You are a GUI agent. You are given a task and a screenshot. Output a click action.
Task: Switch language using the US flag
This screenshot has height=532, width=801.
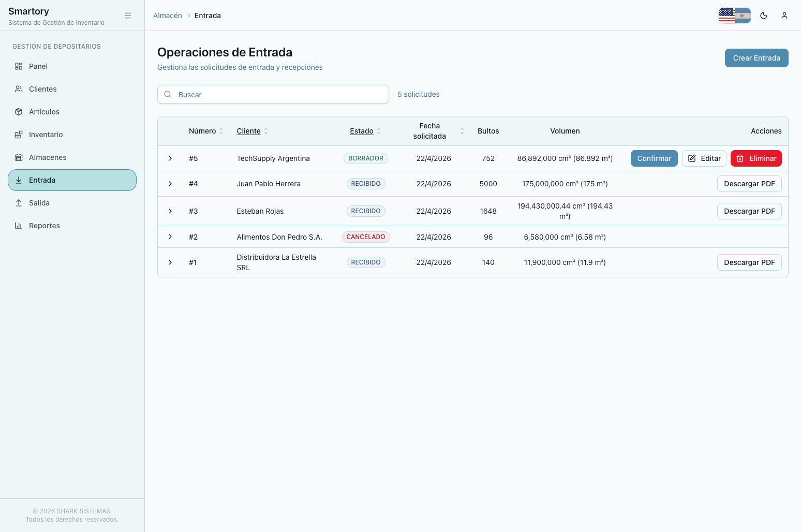726,16
